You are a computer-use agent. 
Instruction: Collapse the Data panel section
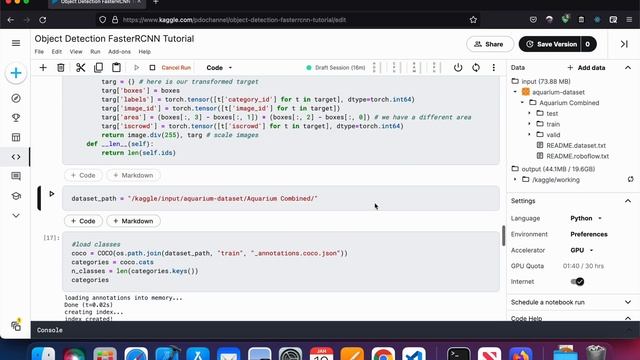point(628,68)
